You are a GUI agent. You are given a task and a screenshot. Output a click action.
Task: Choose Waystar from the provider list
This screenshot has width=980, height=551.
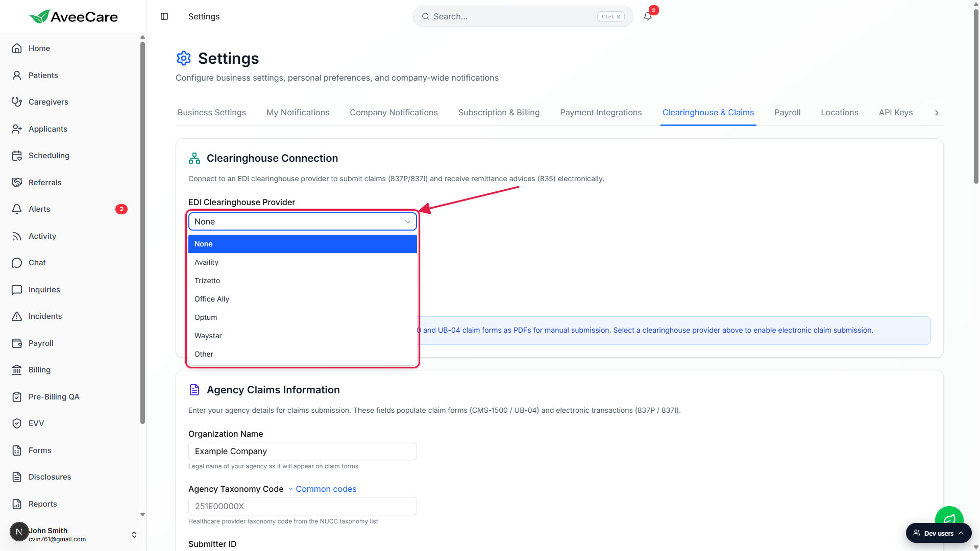coord(303,336)
